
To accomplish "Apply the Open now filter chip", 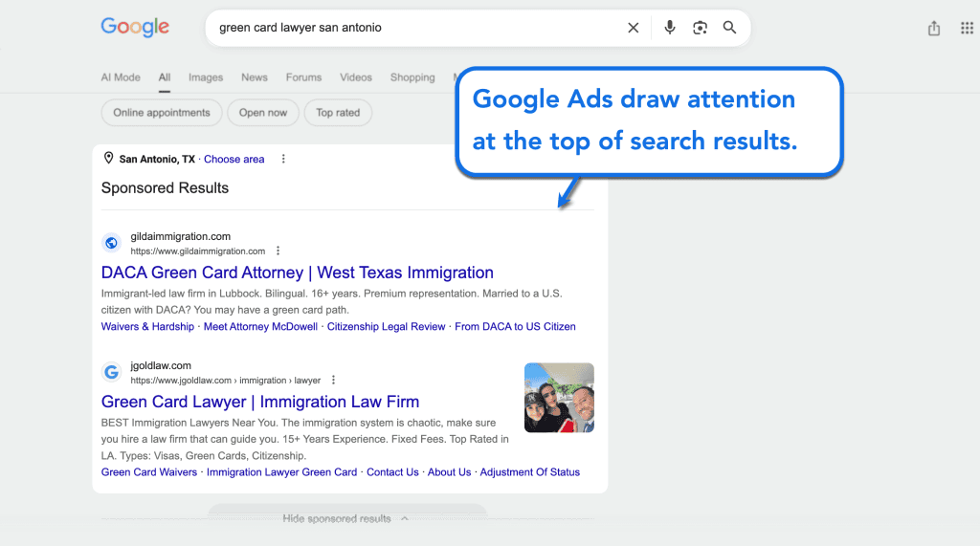I will point(263,113).
